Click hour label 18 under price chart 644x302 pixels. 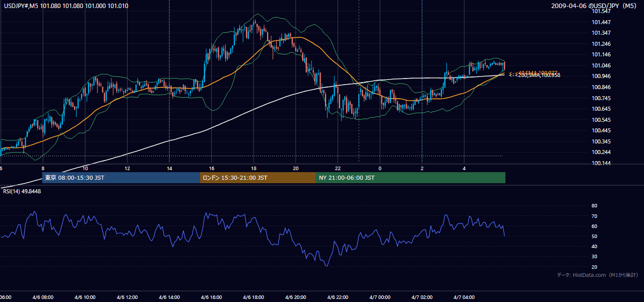[253, 168]
